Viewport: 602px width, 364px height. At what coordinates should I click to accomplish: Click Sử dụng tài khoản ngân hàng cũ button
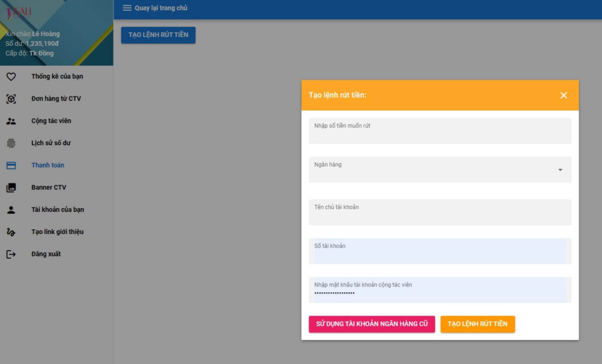[372, 324]
